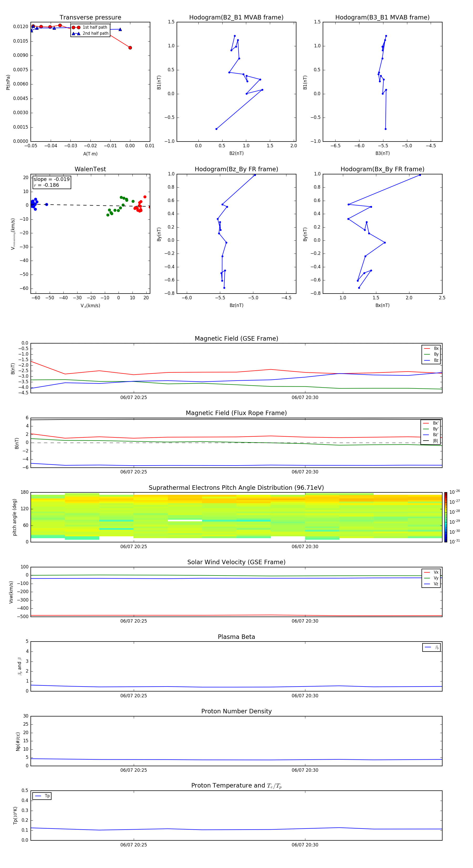Click the Bx' legend entry in the Flux Rope plot
The width and height of the screenshot is (473, 868).
[431, 423]
